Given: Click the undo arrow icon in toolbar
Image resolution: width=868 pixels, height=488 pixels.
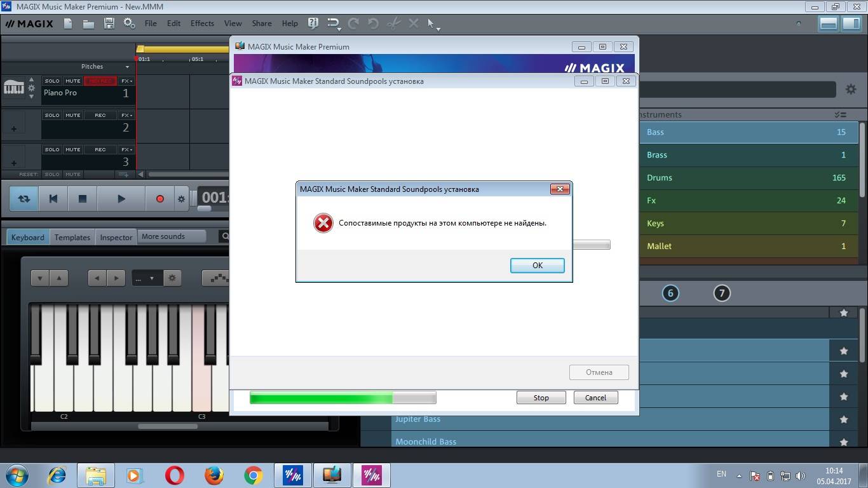Looking at the screenshot, I should 374,24.
